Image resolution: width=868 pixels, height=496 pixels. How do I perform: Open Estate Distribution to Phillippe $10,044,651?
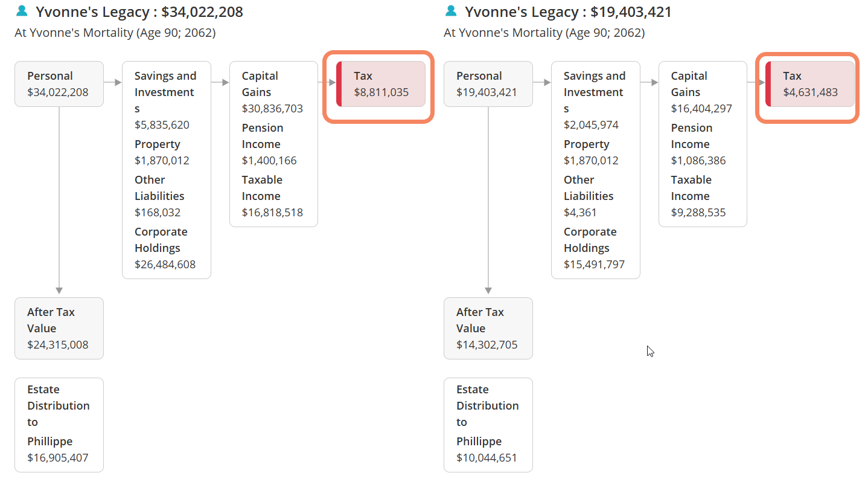488,424
